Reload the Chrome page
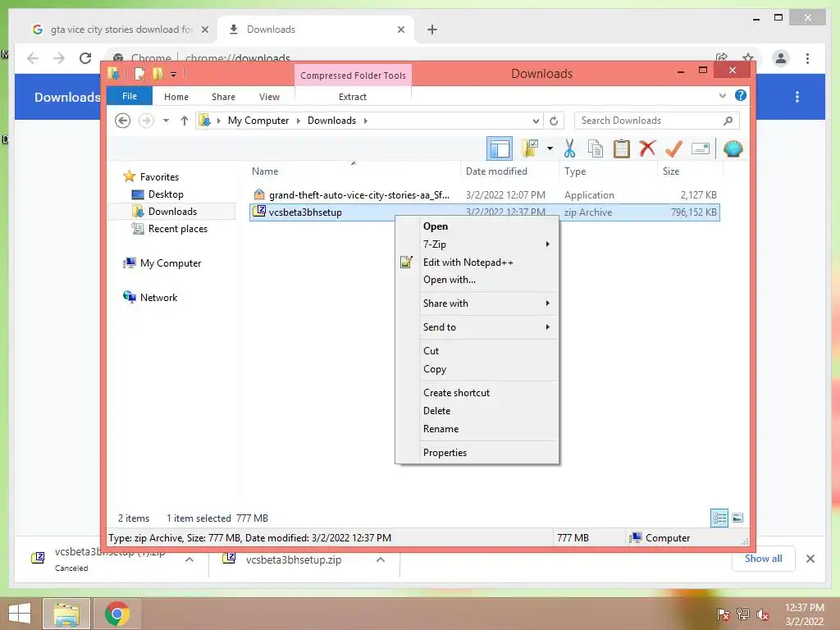Image resolution: width=840 pixels, height=630 pixels. (85, 58)
